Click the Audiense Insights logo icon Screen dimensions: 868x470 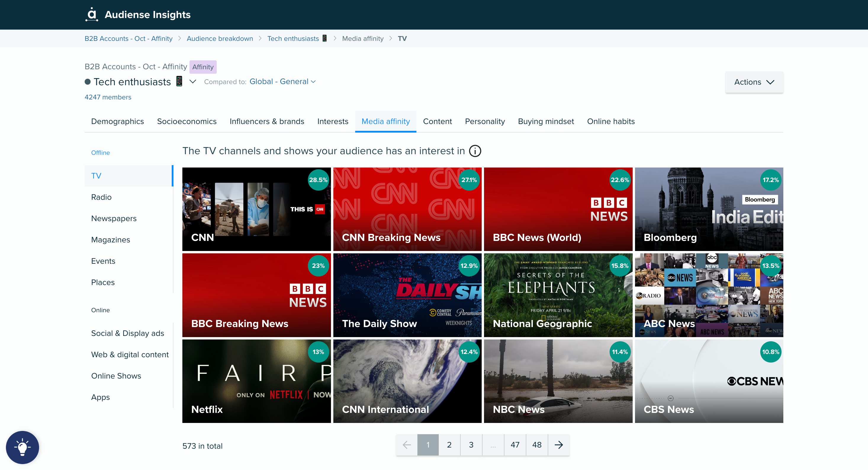click(x=91, y=15)
